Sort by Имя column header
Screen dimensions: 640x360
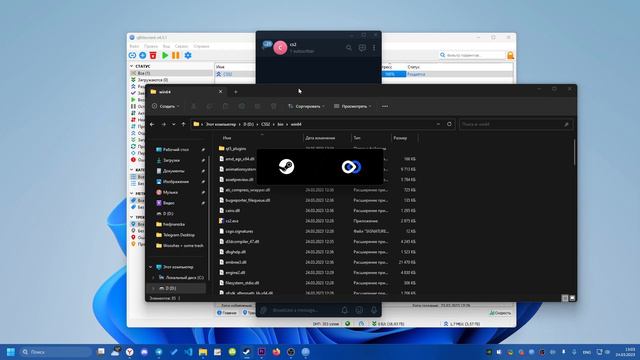coord(227,138)
